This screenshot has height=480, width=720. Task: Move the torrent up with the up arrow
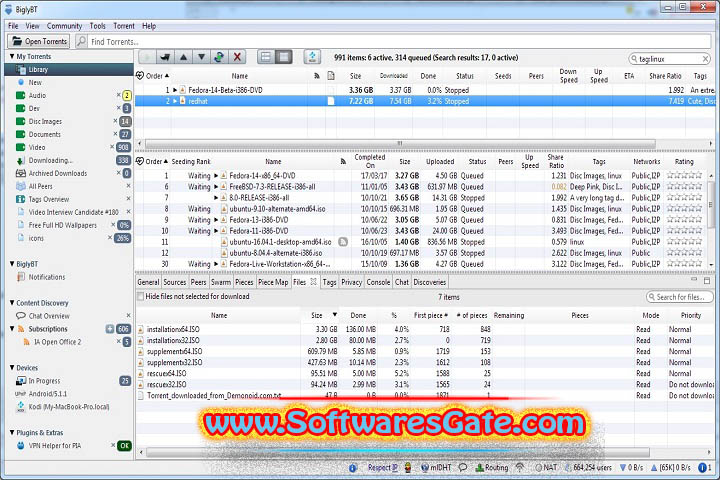click(183, 57)
